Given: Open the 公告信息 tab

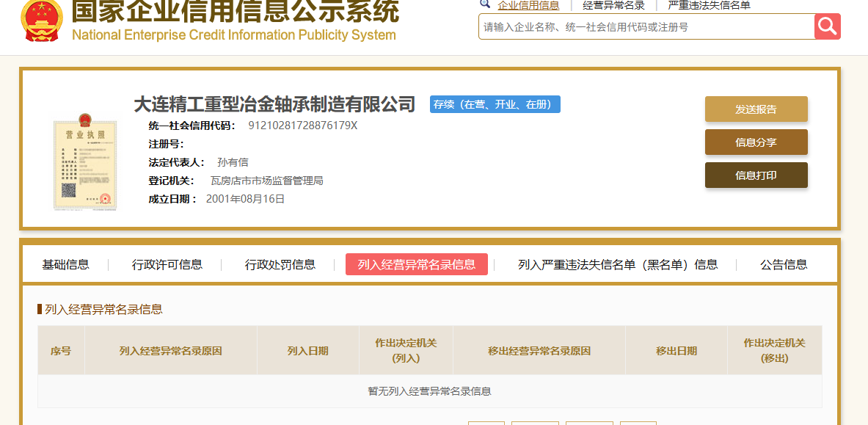Looking at the screenshot, I should coord(784,265).
